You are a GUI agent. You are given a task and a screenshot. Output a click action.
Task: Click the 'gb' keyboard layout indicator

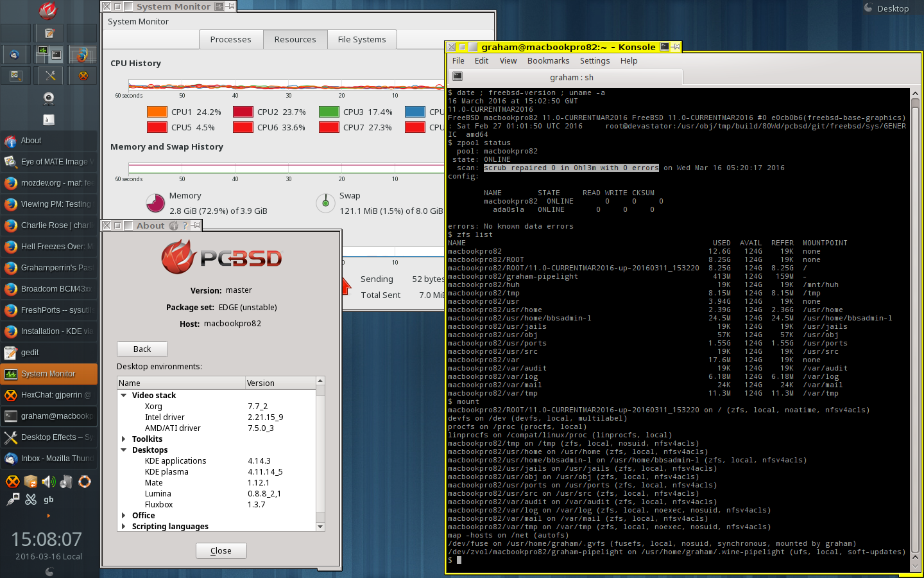(x=49, y=500)
